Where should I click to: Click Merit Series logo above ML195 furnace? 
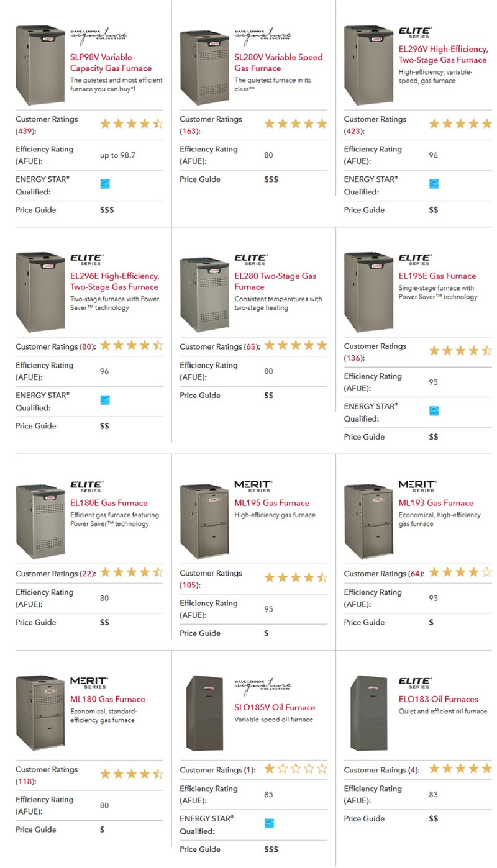[253, 486]
